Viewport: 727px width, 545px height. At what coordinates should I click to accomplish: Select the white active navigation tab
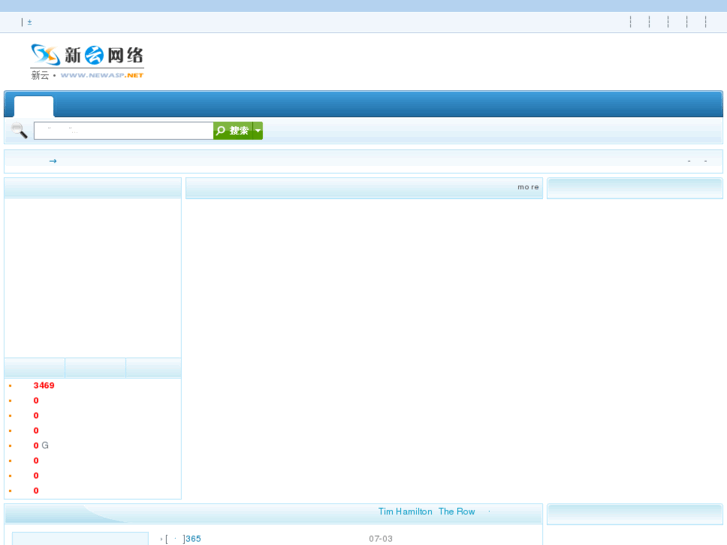[33, 107]
